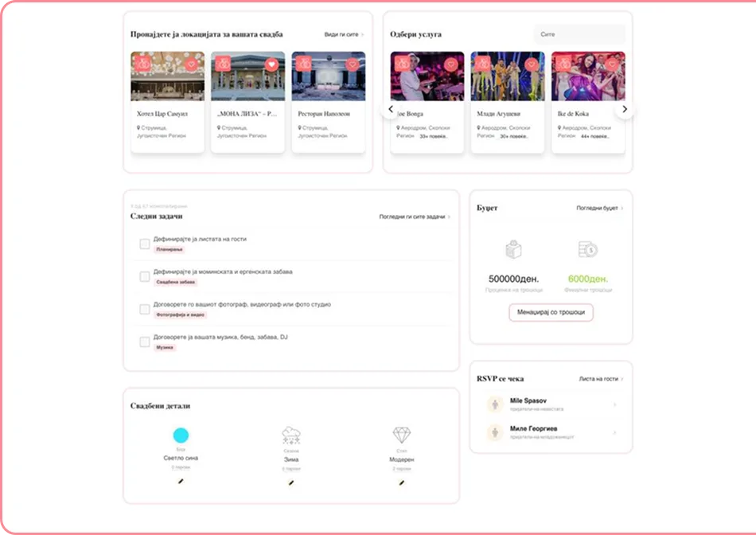This screenshot has height=535, width=756.
Task: Open the Ресторан Наполеон venue thumbnail
Action: 328,77
